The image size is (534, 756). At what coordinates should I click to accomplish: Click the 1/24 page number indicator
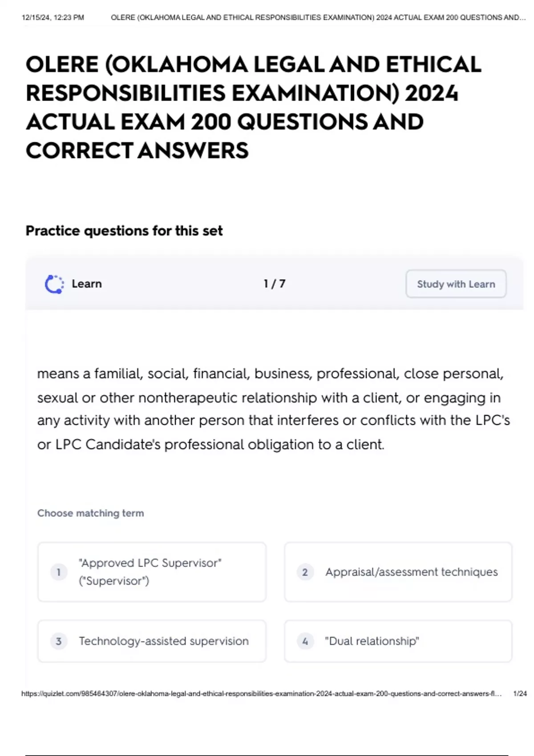pyautogui.click(x=520, y=694)
